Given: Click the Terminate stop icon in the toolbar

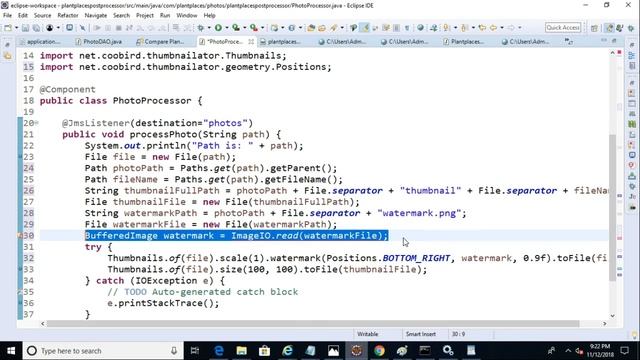Looking at the screenshot, I should [x=118, y=28].
